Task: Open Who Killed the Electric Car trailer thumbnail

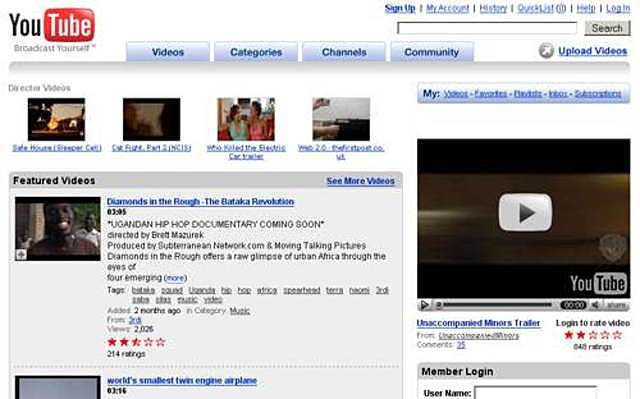Action: pos(246,119)
